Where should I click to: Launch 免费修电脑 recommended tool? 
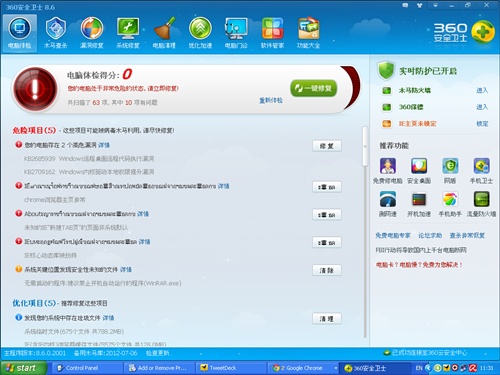[388, 166]
